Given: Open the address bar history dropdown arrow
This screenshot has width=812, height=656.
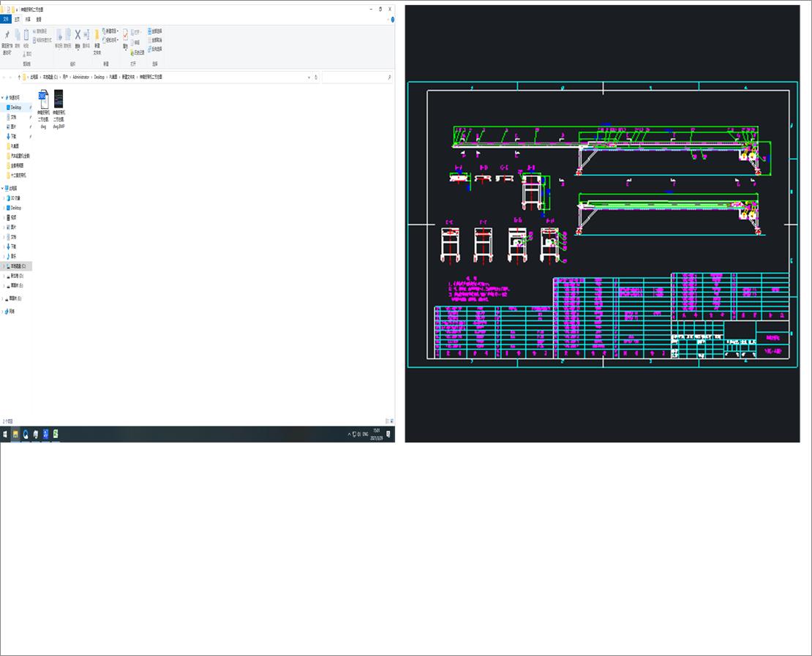Looking at the screenshot, I should pyautogui.click(x=309, y=77).
